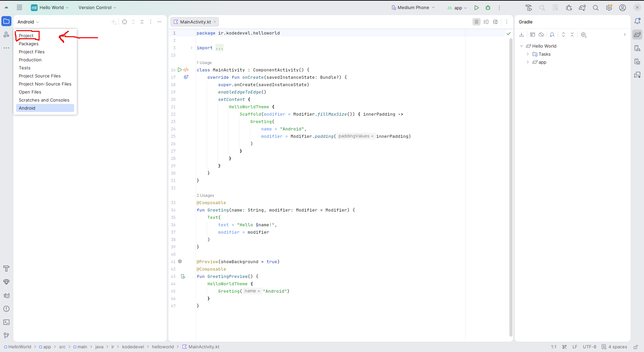Select Packages in the view list

pyautogui.click(x=29, y=44)
